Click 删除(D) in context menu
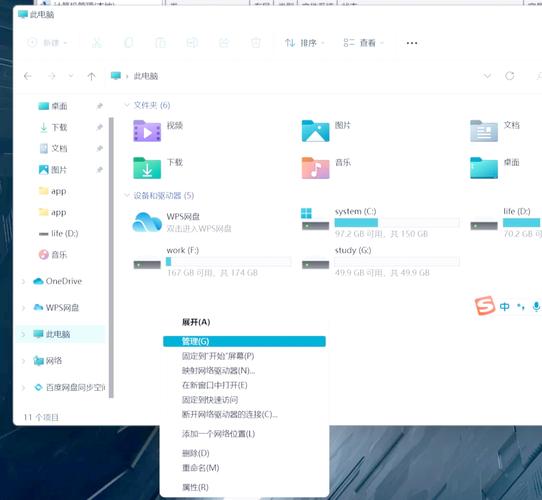This screenshot has height=500, width=542. pos(196,453)
